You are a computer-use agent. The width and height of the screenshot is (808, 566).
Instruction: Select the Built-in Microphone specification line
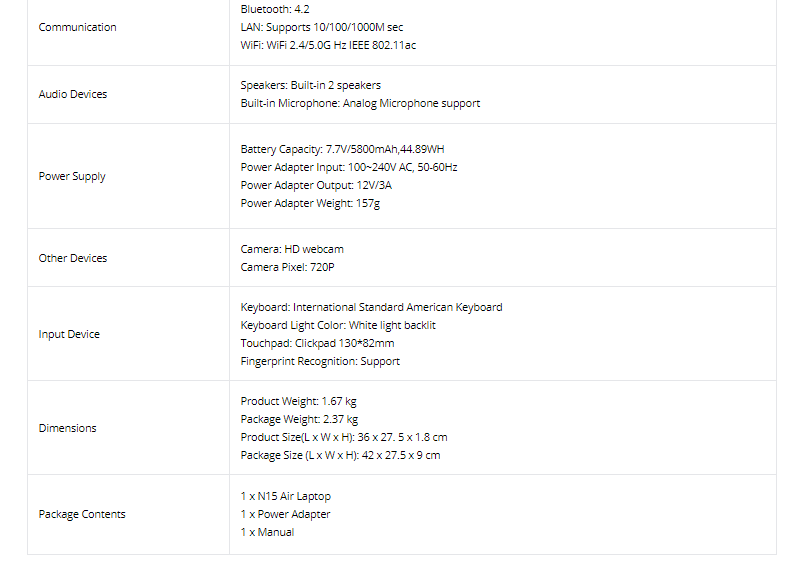(x=360, y=104)
